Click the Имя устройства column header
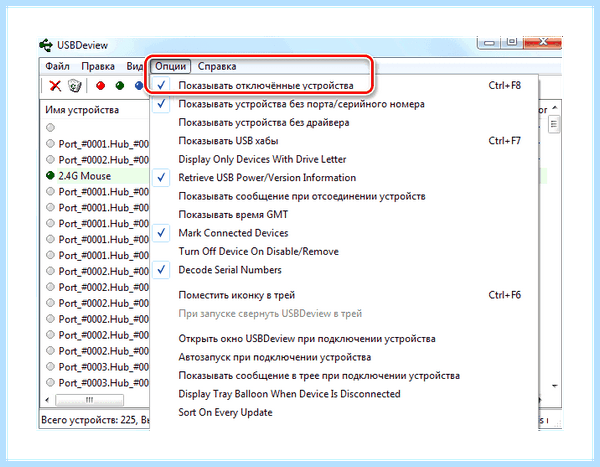This screenshot has height=467, width=600. (x=95, y=110)
